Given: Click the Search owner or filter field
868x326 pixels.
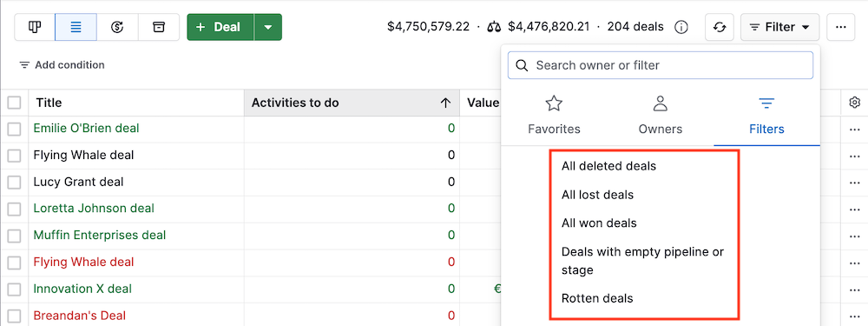Looking at the screenshot, I should (661, 65).
